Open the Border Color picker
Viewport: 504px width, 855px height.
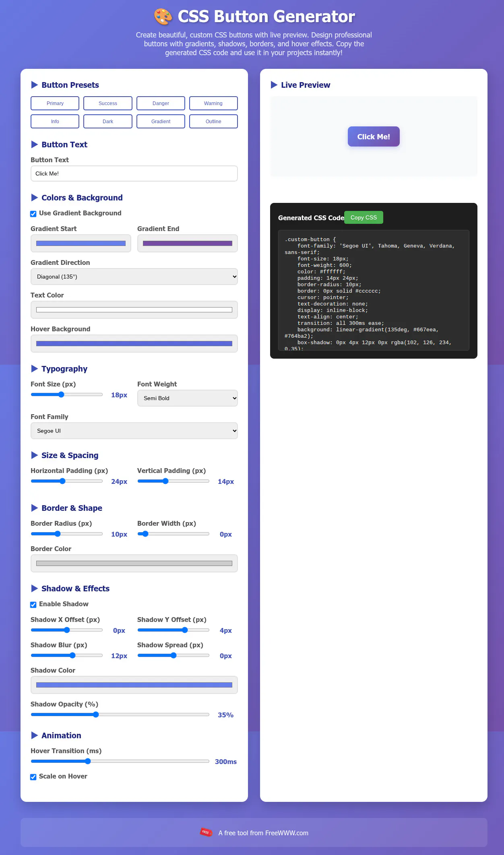coord(134,563)
